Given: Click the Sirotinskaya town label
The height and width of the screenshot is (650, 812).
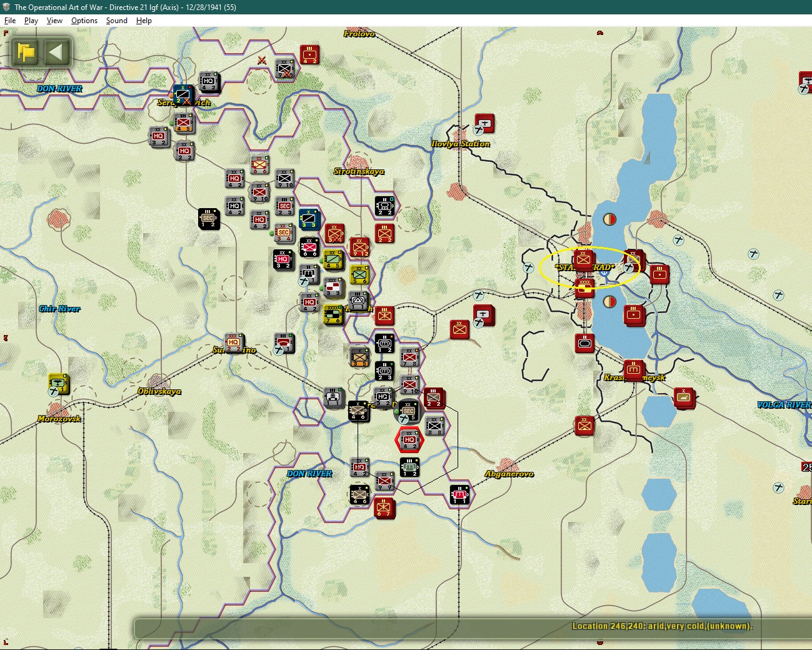Looking at the screenshot, I should [359, 171].
